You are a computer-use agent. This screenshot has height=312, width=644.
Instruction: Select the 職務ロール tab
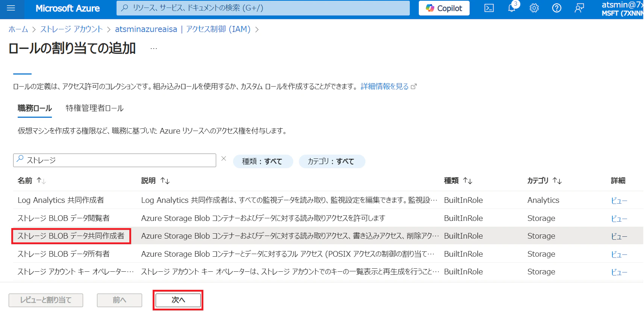(x=35, y=108)
